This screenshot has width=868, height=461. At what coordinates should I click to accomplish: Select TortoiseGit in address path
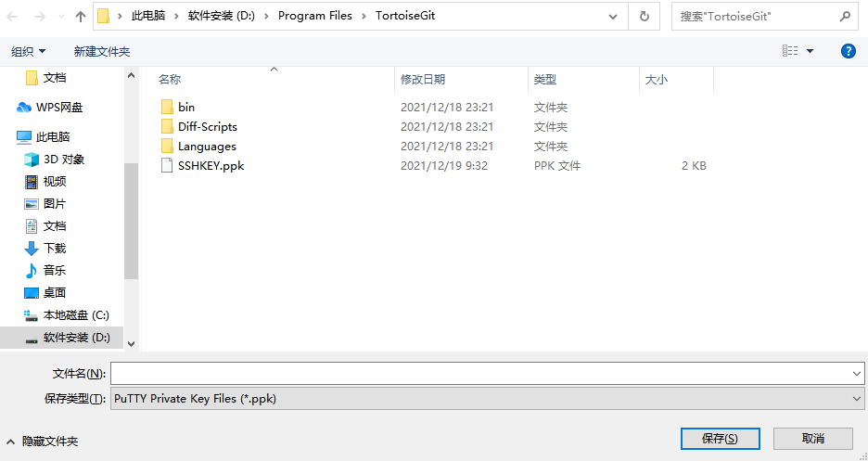point(405,16)
